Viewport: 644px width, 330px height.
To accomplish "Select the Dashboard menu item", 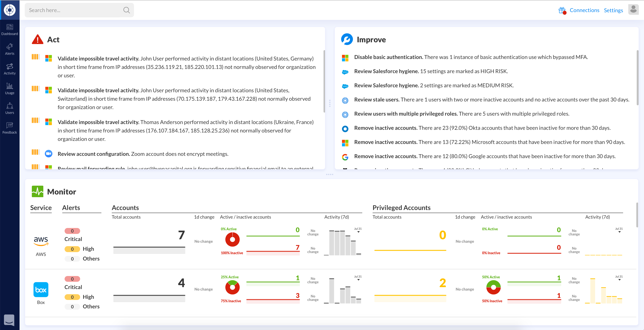I will (x=10, y=29).
